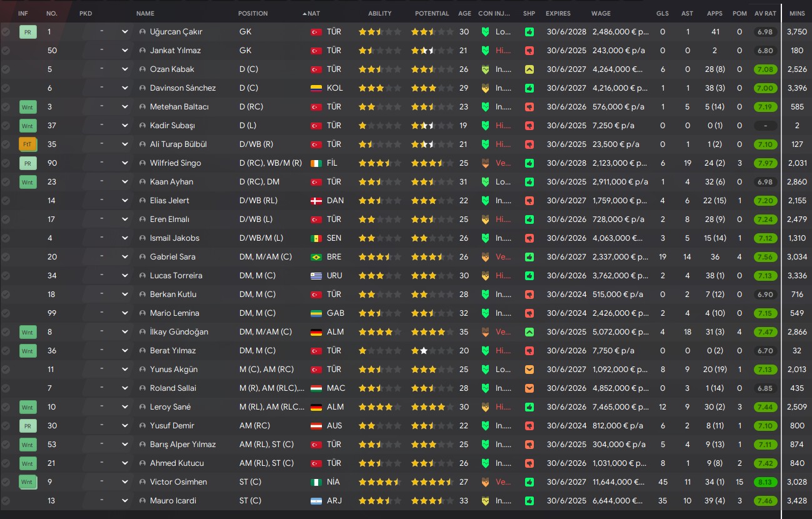Screen dimensions: 812x519
Task: Click Victor Osimhen's green thumbs-up shape icon
Action: pyautogui.click(x=529, y=482)
